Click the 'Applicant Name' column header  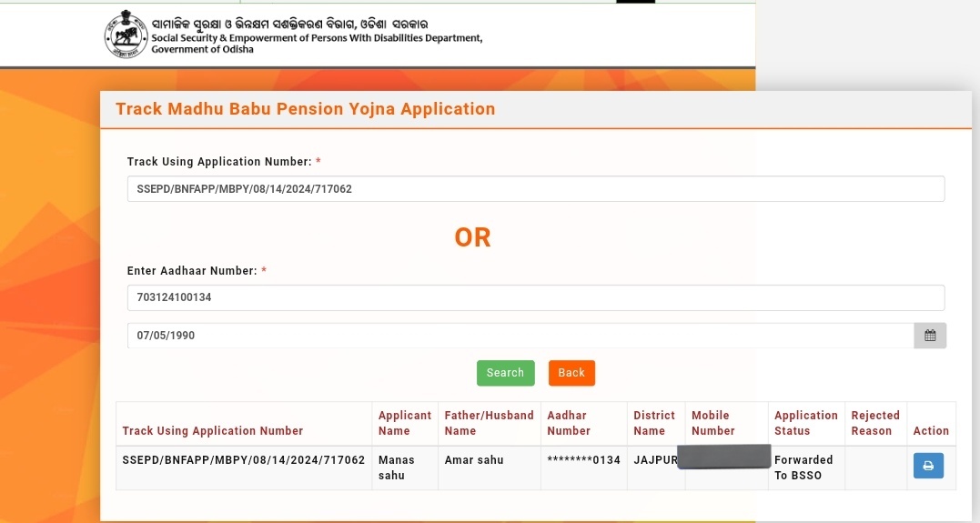click(404, 423)
